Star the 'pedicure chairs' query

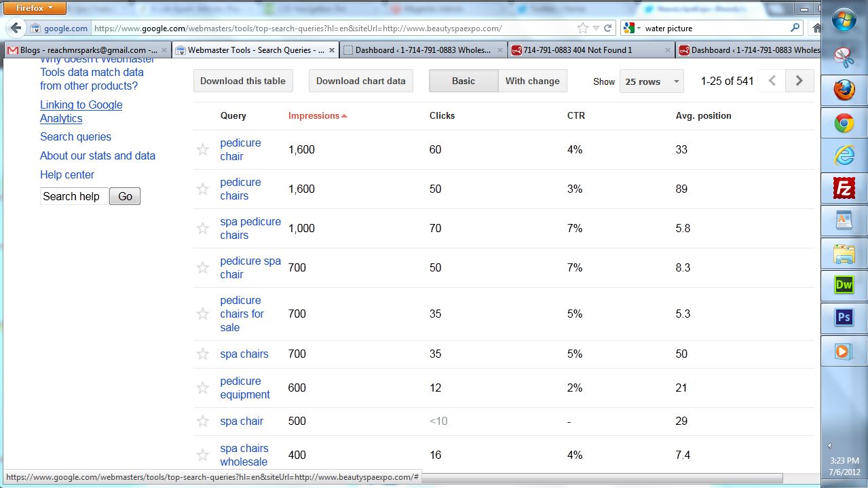point(202,189)
